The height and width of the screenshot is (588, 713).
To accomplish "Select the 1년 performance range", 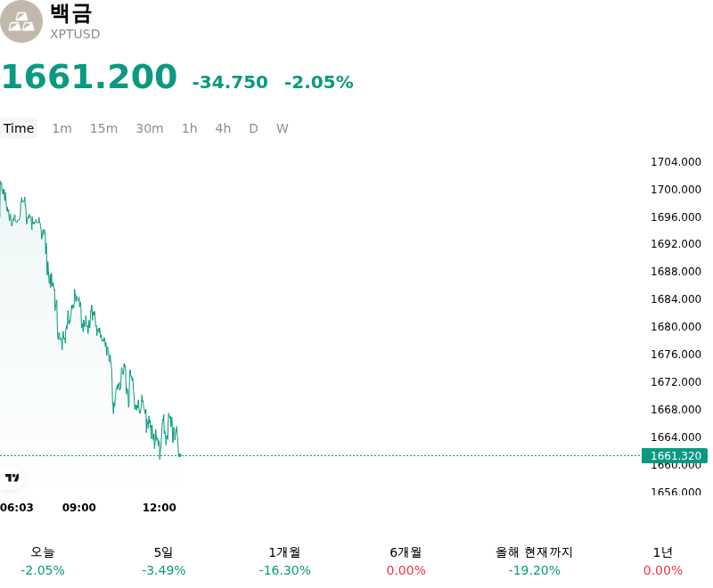I will pos(663,561).
